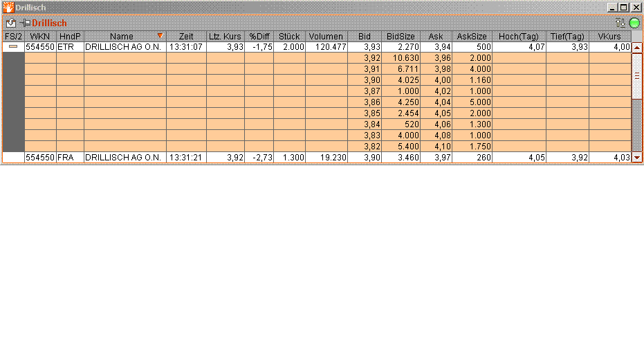Screen dimensions: 644x354
Task: Click the orange sort triangle in Name header
Action: [160, 36]
